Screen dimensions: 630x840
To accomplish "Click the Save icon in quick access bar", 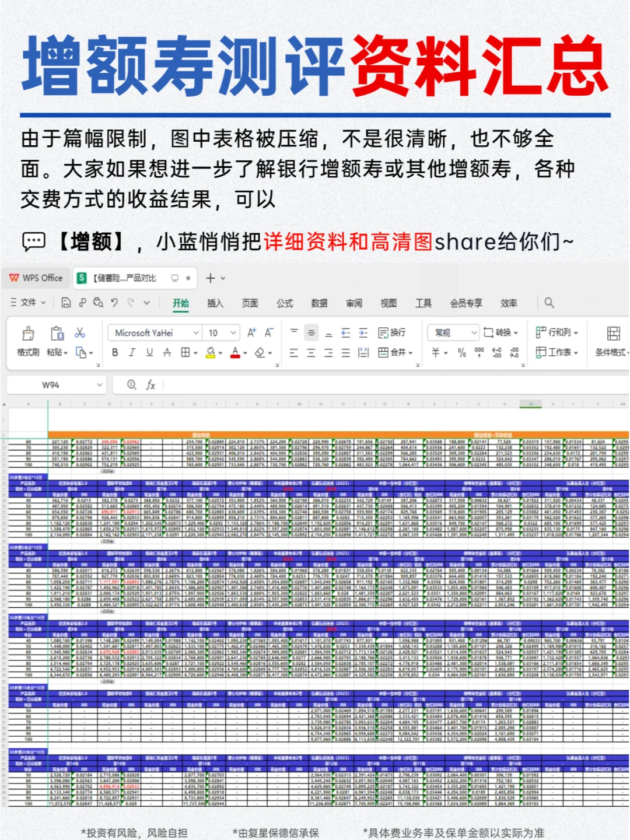I will pyautogui.click(x=66, y=302).
